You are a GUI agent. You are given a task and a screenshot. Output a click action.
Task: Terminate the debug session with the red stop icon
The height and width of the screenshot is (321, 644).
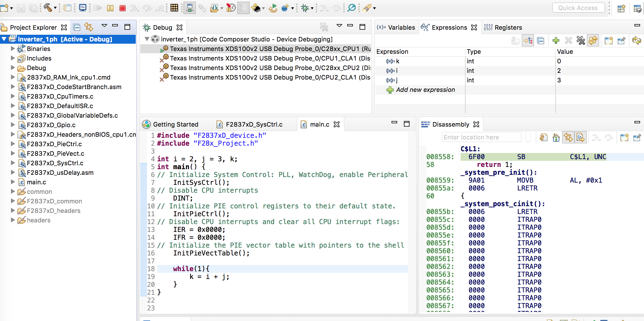click(x=123, y=8)
